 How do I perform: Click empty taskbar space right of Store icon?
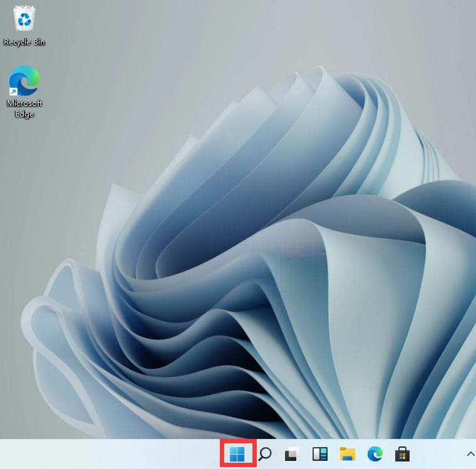[x=438, y=454]
